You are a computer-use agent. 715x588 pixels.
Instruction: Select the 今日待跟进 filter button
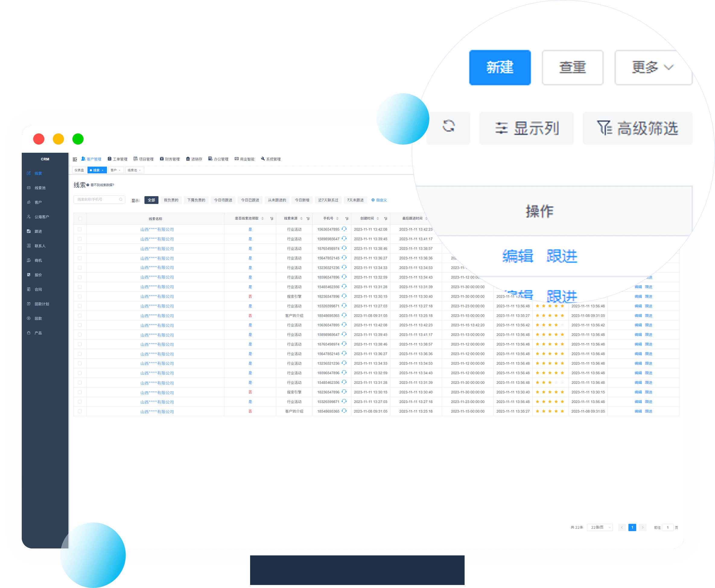coord(223,200)
